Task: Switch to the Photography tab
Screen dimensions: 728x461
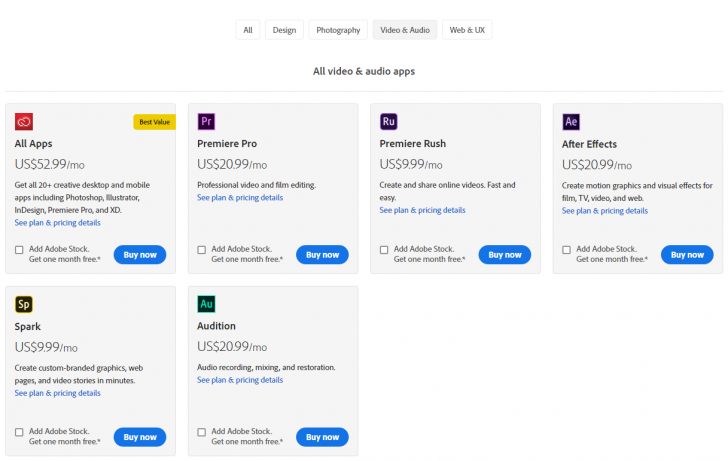Action: [x=338, y=30]
